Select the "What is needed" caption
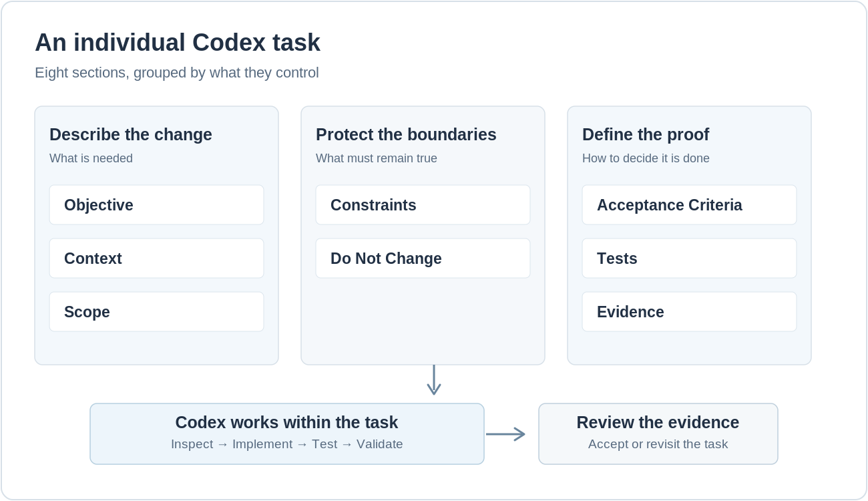The width and height of the screenshot is (868, 501). (91, 158)
